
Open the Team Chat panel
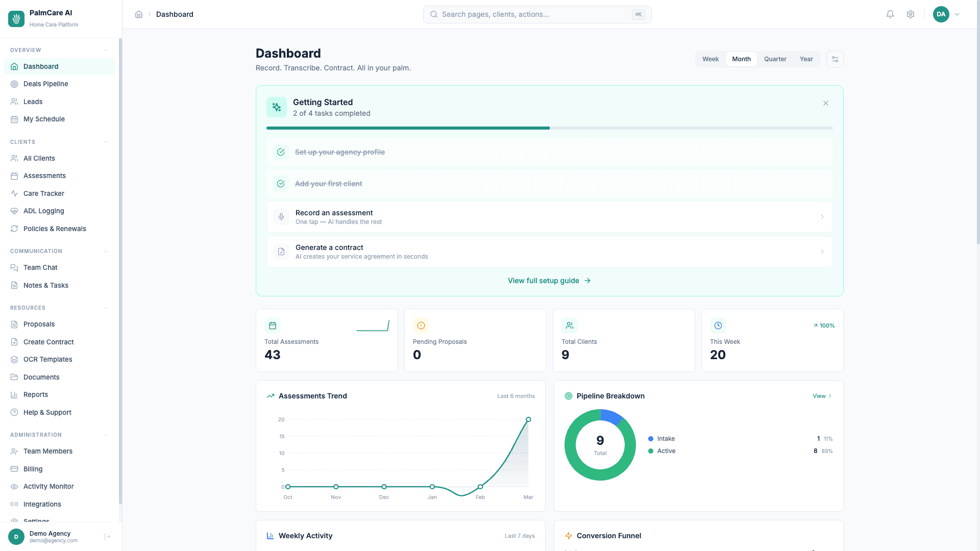pyautogui.click(x=40, y=267)
